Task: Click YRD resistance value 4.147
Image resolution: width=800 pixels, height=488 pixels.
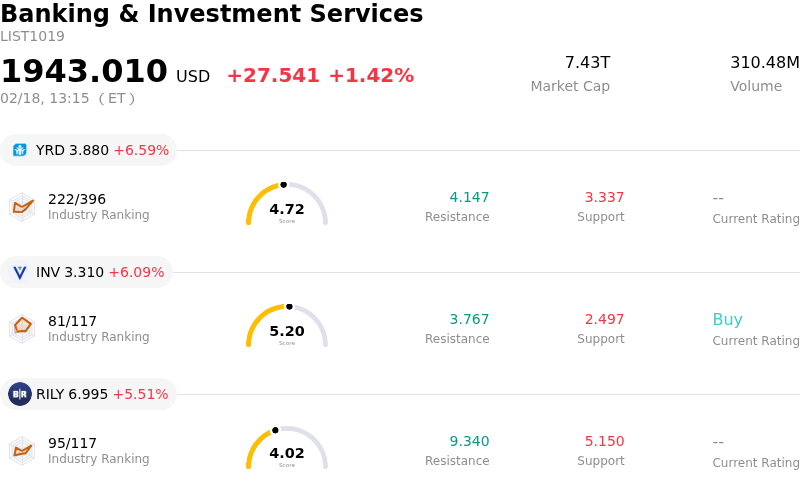Action: 469,197
